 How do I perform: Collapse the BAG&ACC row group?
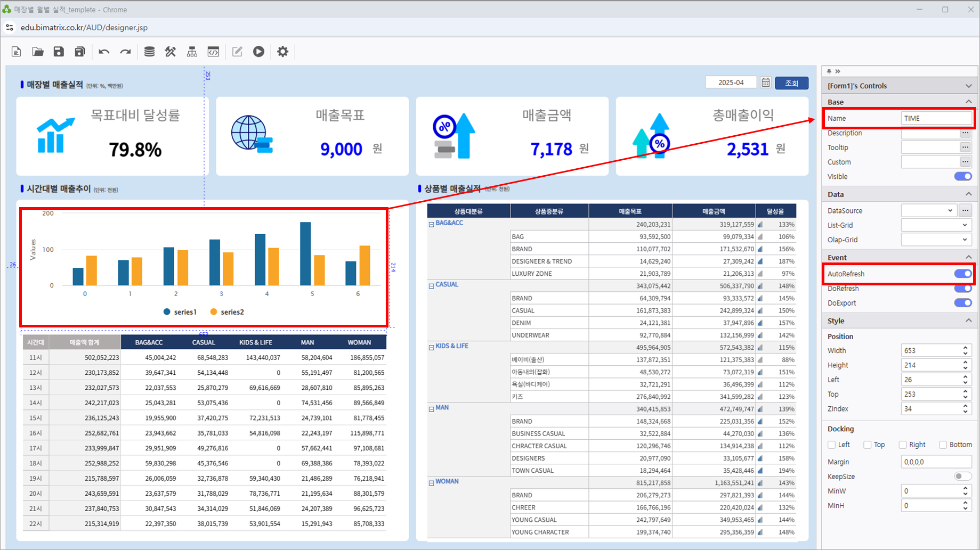click(x=432, y=225)
